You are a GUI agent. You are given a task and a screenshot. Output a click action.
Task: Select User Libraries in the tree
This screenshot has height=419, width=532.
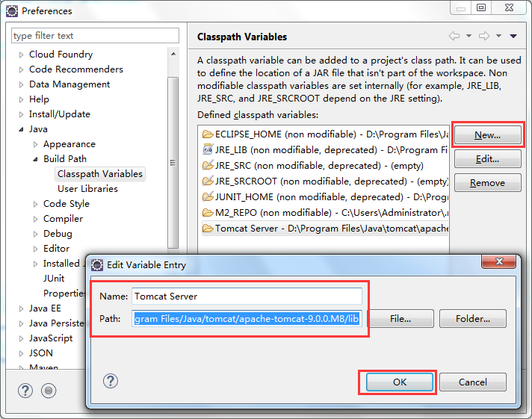pos(87,189)
